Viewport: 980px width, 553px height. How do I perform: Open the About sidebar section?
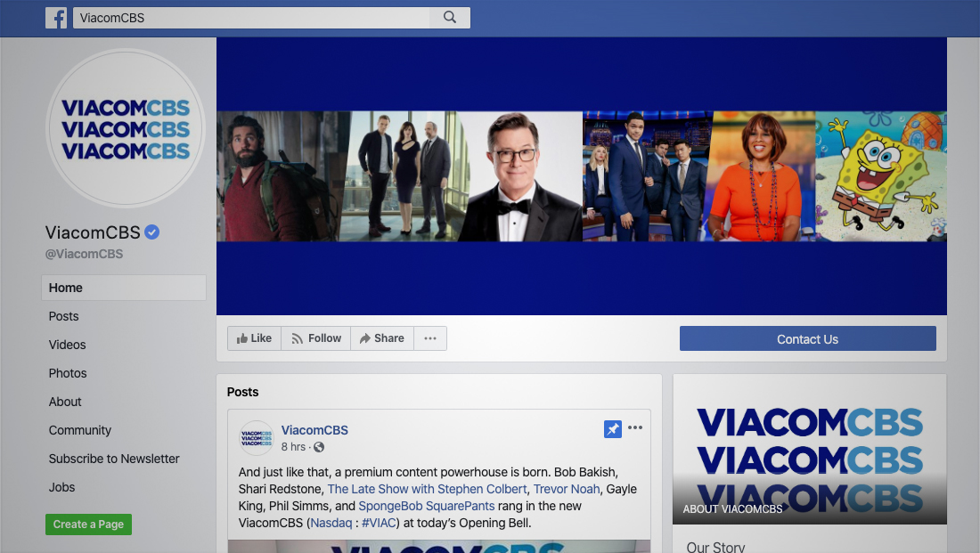point(65,402)
